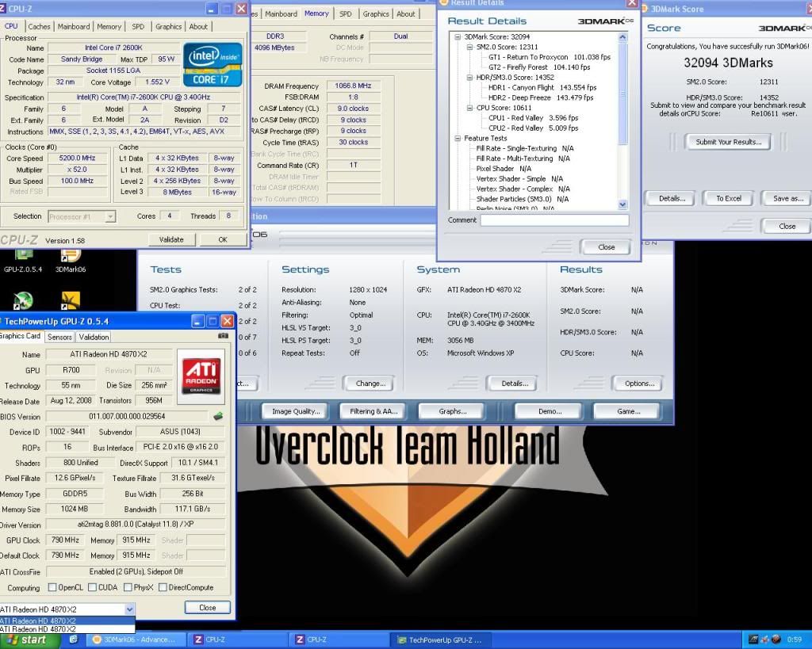Launch the 3DMark06 desktop shortcut

(71, 261)
